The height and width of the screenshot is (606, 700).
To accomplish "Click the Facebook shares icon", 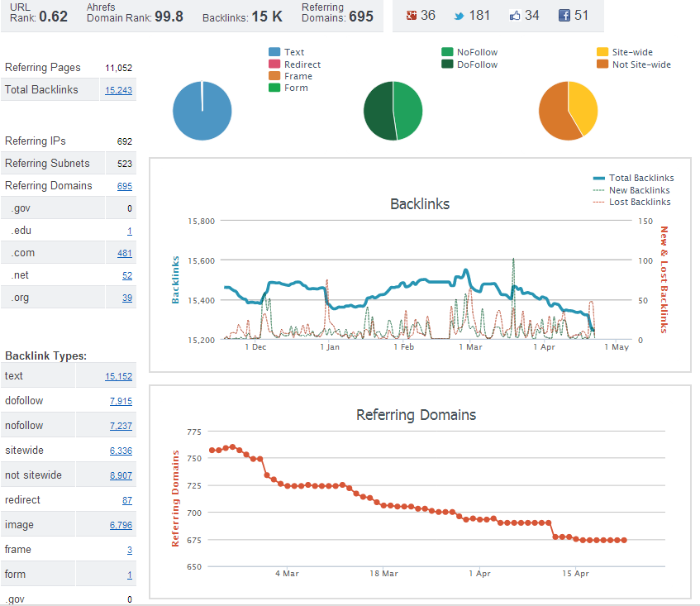I will (x=564, y=16).
